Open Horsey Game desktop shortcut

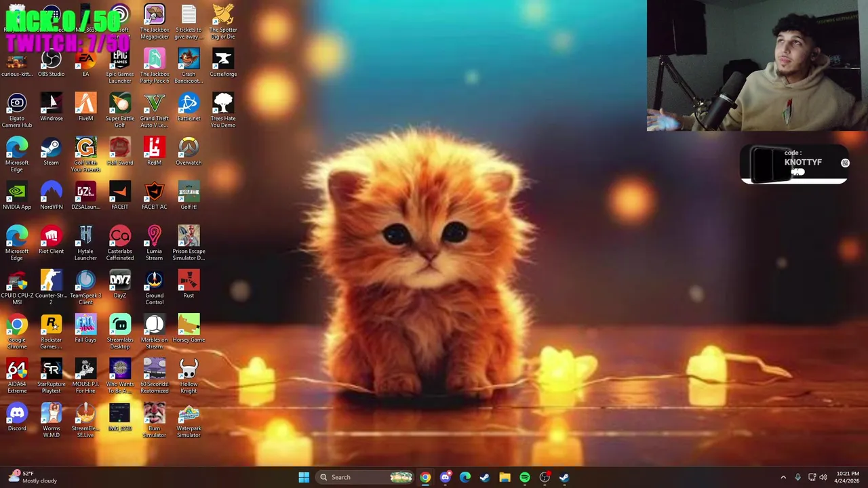point(189,329)
